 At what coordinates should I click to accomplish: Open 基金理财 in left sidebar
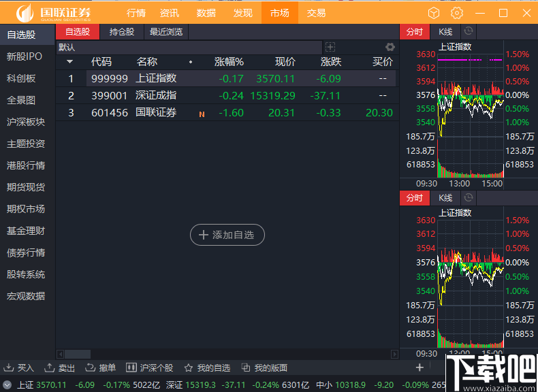tap(26, 231)
